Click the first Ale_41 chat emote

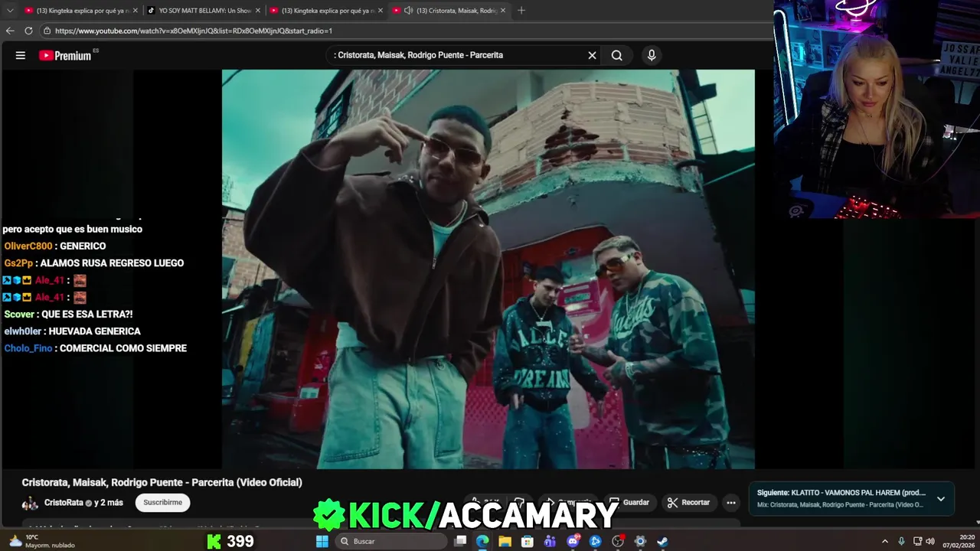80,281
